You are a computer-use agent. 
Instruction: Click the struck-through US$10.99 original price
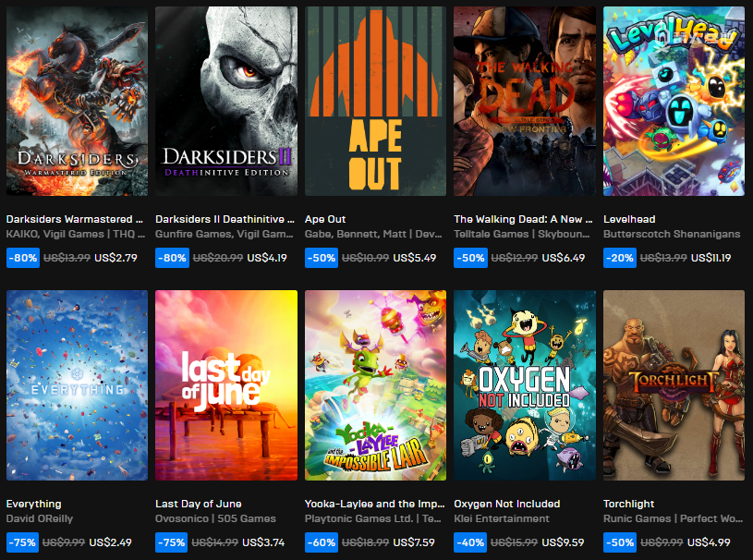(x=366, y=258)
